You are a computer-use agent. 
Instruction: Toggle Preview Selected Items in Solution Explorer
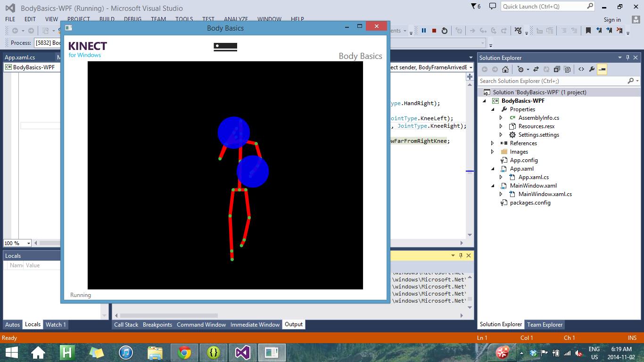pyautogui.click(x=602, y=69)
